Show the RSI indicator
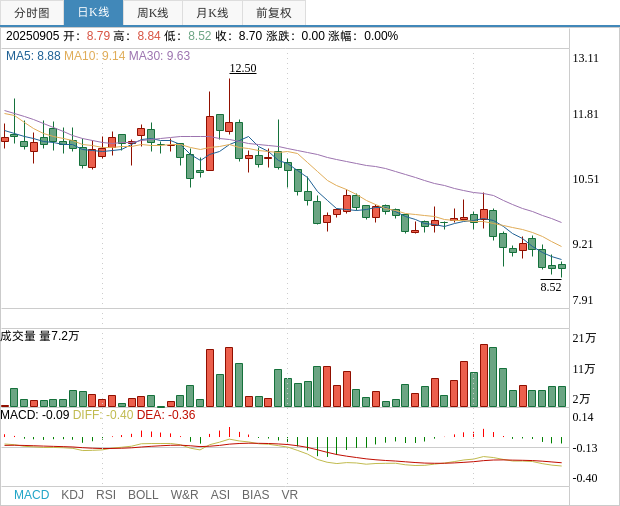 coord(106,495)
